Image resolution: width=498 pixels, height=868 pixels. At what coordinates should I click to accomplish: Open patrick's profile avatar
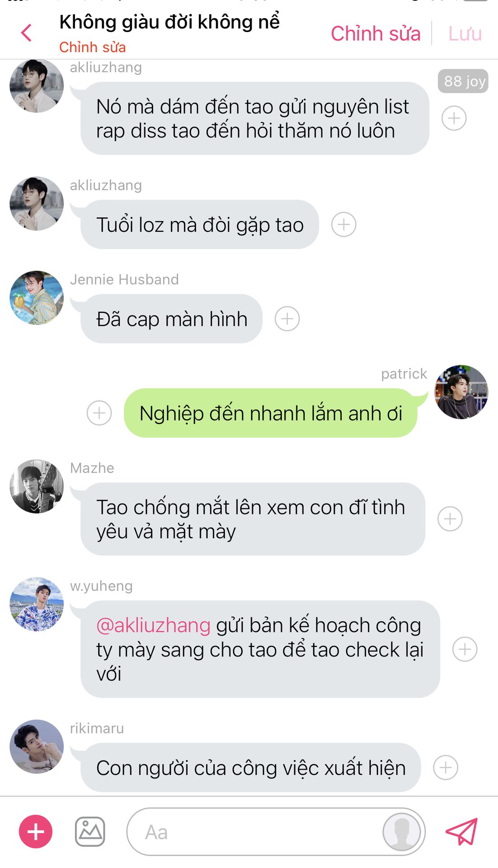[461, 392]
